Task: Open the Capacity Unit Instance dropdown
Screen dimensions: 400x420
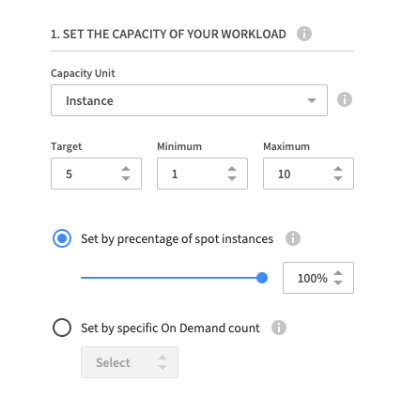Action: point(189,100)
